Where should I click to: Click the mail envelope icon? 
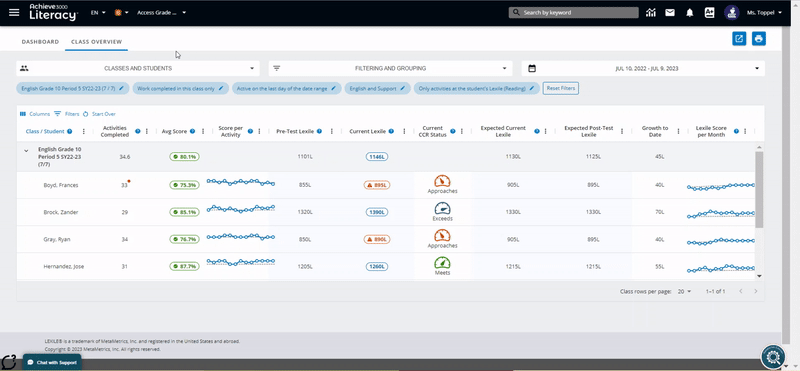670,13
